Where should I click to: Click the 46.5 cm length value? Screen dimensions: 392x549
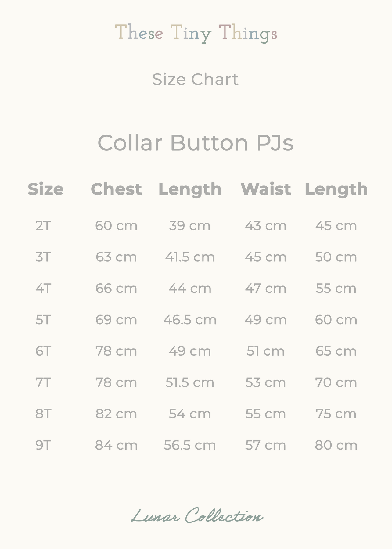coord(190,320)
